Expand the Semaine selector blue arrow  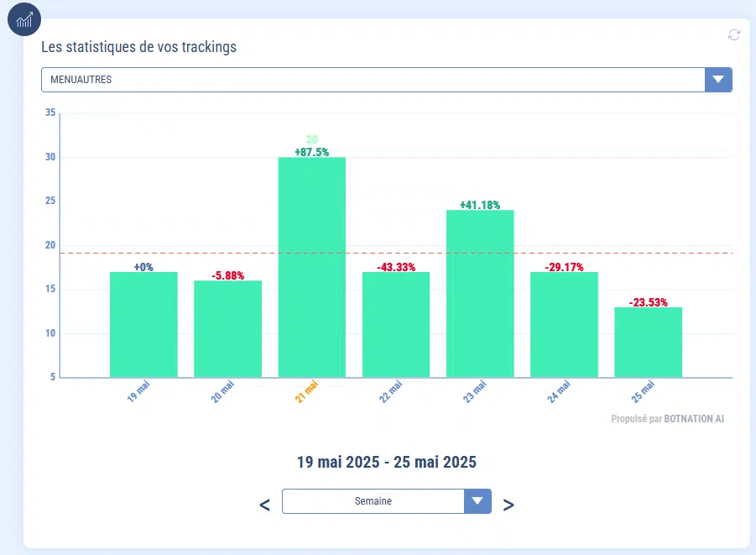click(477, 501)
